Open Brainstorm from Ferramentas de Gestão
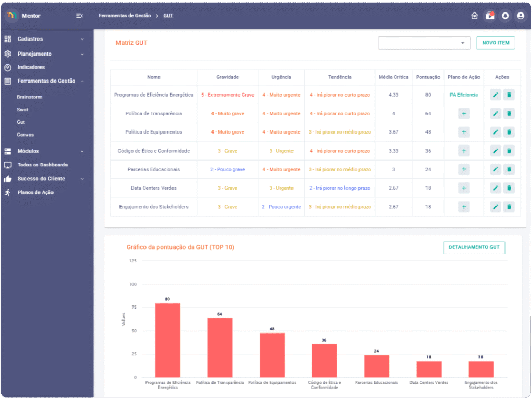Viewport: 532px width, 413px height. point(29,97)
